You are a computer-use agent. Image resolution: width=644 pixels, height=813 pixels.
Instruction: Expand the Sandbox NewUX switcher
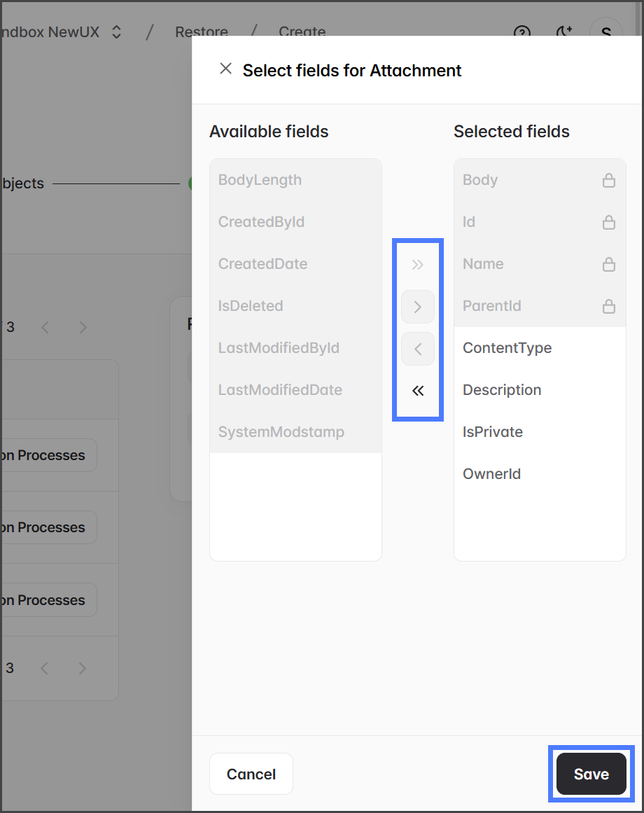[116, 32]
